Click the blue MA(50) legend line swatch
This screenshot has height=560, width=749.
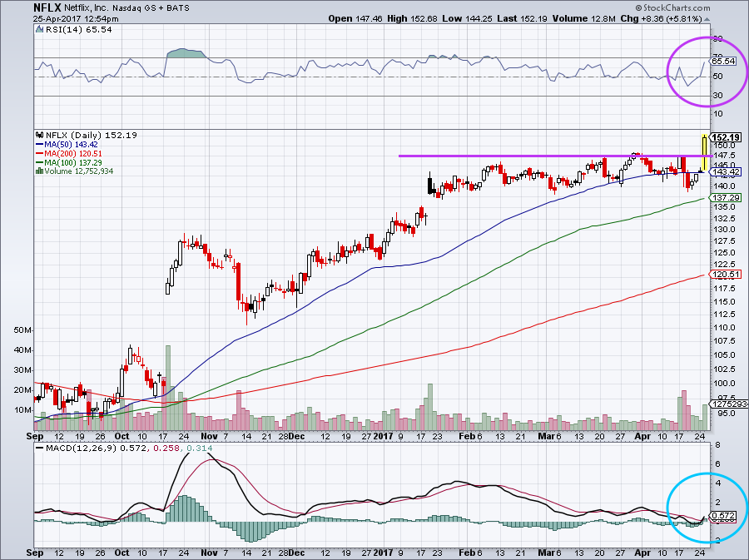click(x=40, y=145)
